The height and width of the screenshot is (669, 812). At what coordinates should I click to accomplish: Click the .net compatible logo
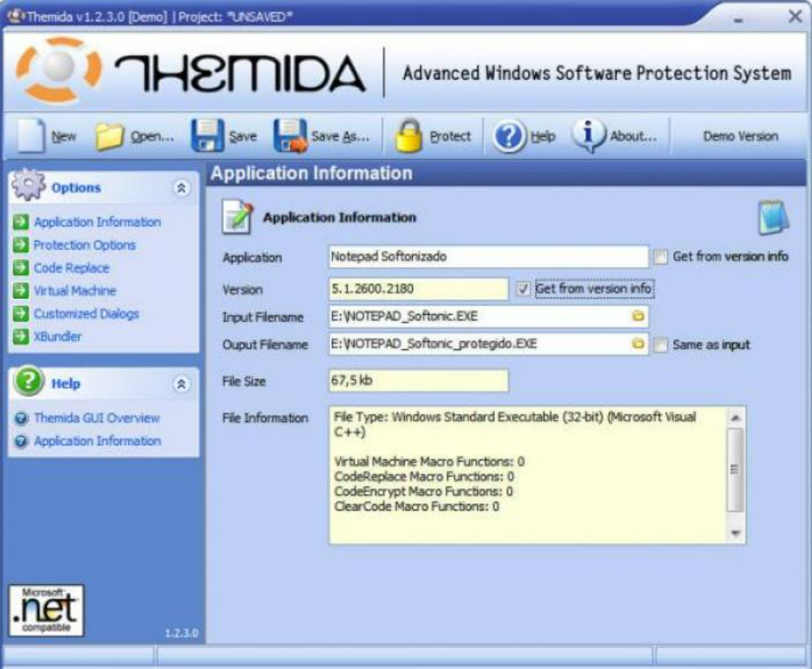[x=46, y=610]
